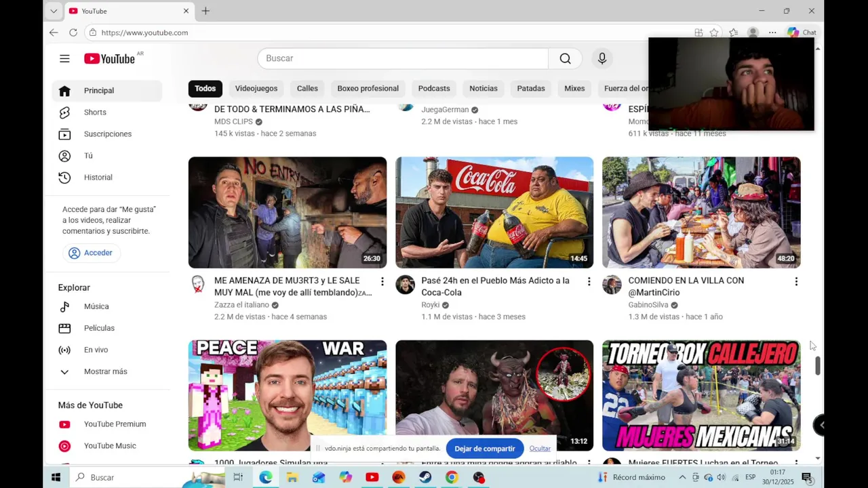Add this page to favorites (star)

[714, 33]
